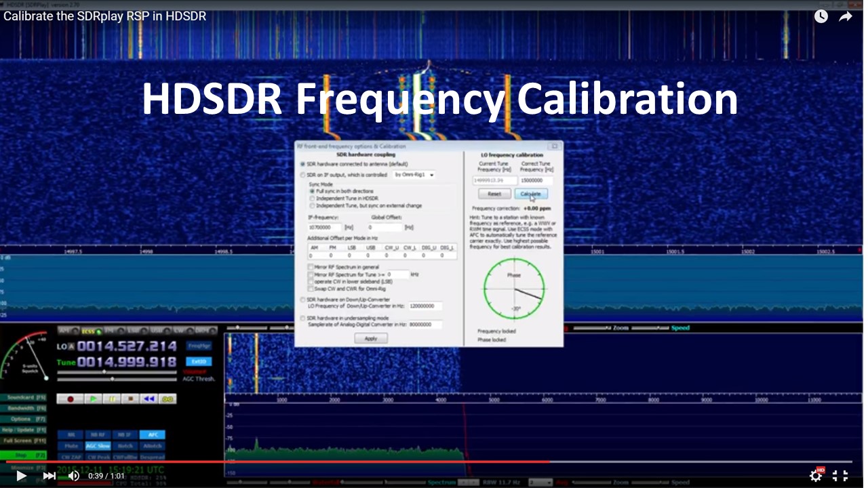The image size is (868, 488).
Task: Click HDSDR stop playback button
Action: pyautogui.click(x=131, y=399)
